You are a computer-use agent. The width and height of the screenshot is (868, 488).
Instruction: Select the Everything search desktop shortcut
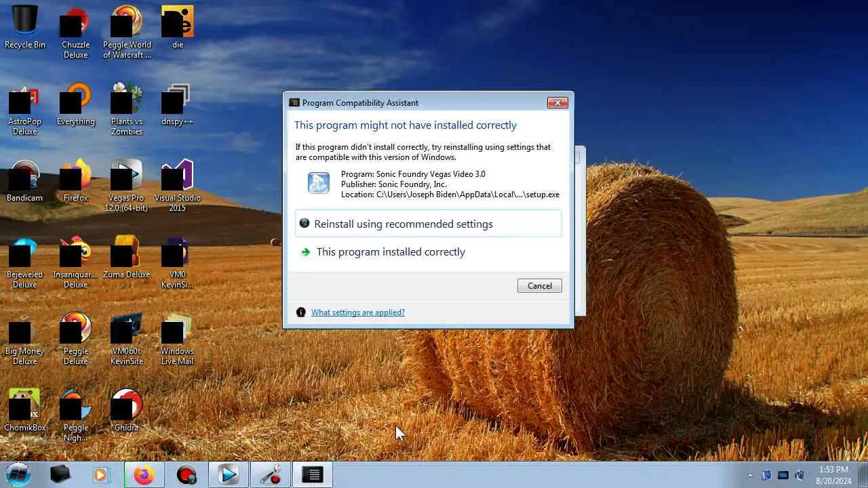75,105
